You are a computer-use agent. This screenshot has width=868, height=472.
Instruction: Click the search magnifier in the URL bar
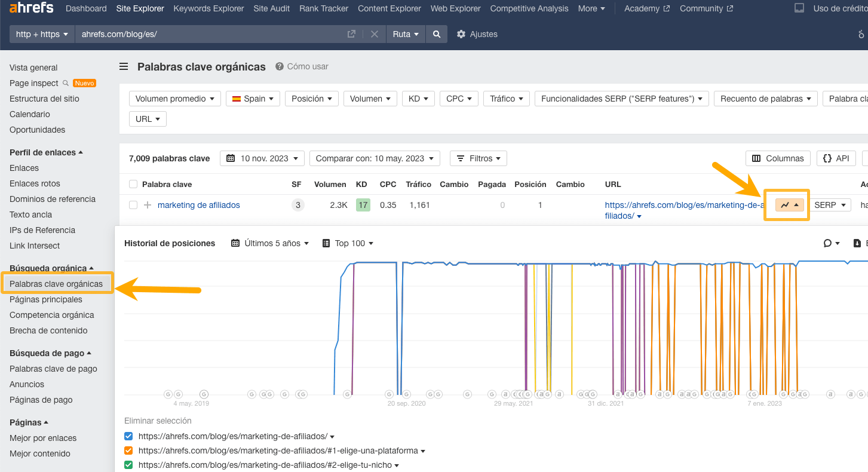pos(436,34)
